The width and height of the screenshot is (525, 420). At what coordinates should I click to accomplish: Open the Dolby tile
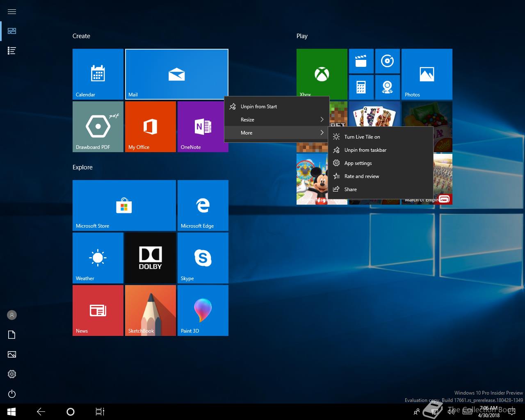[151, 258]
